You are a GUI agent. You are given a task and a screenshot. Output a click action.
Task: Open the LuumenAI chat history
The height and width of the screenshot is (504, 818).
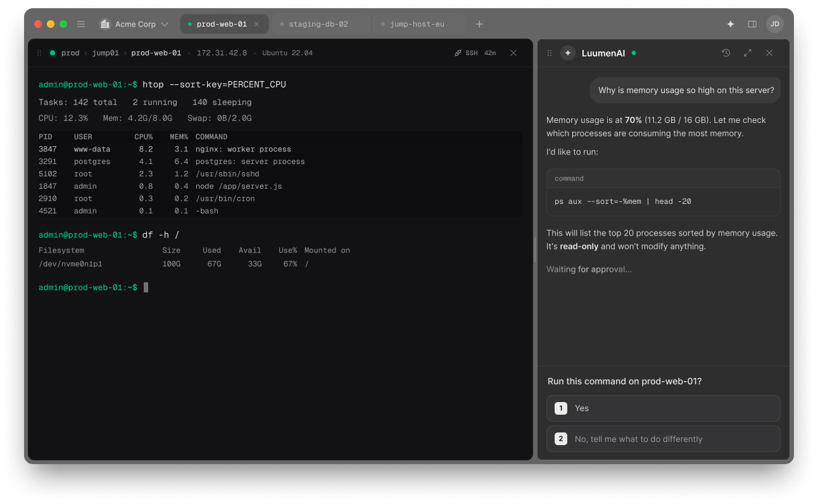click(x=726, y=53)
